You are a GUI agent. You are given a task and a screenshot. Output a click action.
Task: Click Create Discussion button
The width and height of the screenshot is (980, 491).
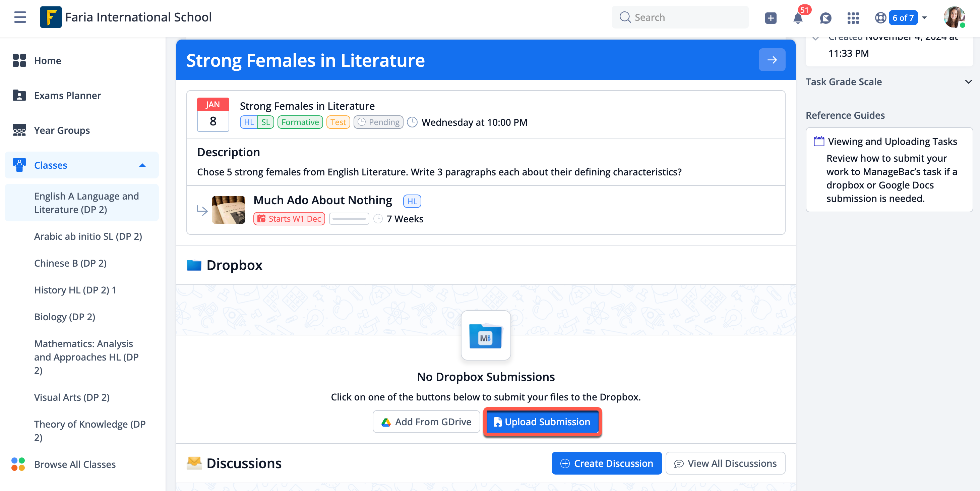(606, 463)
